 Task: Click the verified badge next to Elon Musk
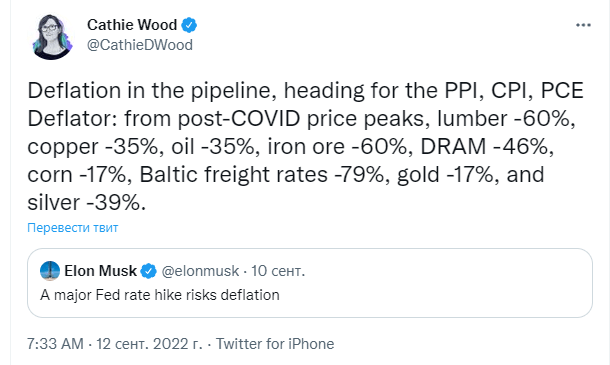point(148,271)
